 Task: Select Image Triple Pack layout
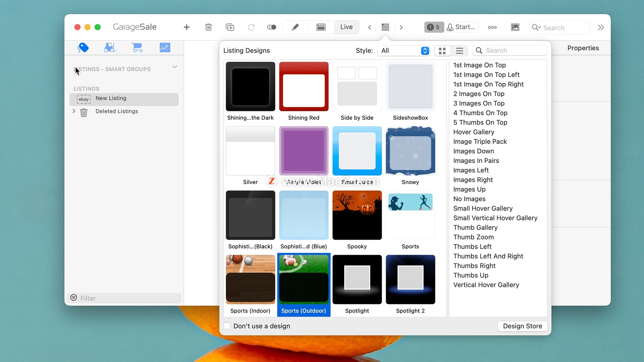(x=480, y=141)
